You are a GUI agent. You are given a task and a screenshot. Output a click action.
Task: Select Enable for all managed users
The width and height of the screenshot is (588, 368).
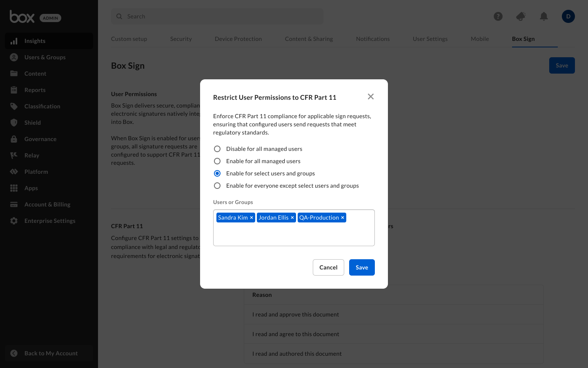click(217, 161)
